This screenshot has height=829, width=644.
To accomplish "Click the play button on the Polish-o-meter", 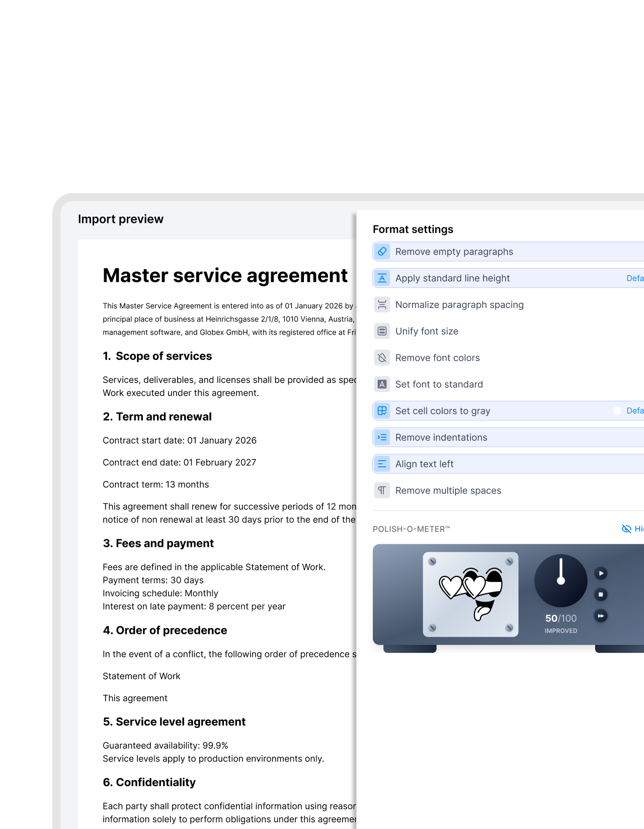I will click(x=601, y=573).
